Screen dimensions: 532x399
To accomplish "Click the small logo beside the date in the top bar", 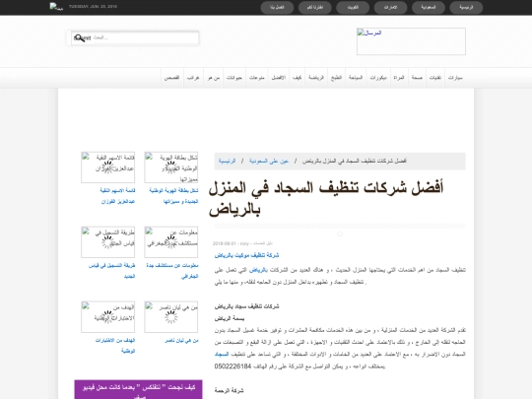I will coord(56,7).
